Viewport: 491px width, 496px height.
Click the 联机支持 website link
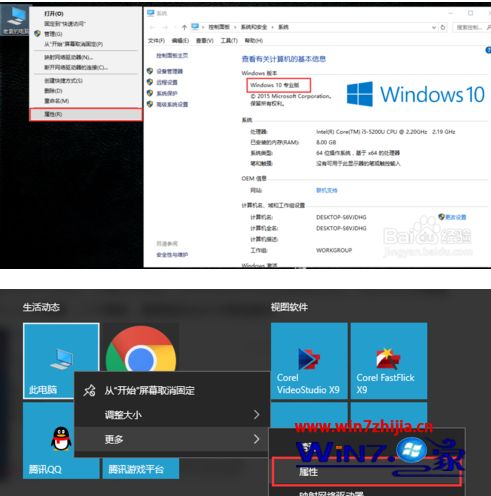click(327, 190)
